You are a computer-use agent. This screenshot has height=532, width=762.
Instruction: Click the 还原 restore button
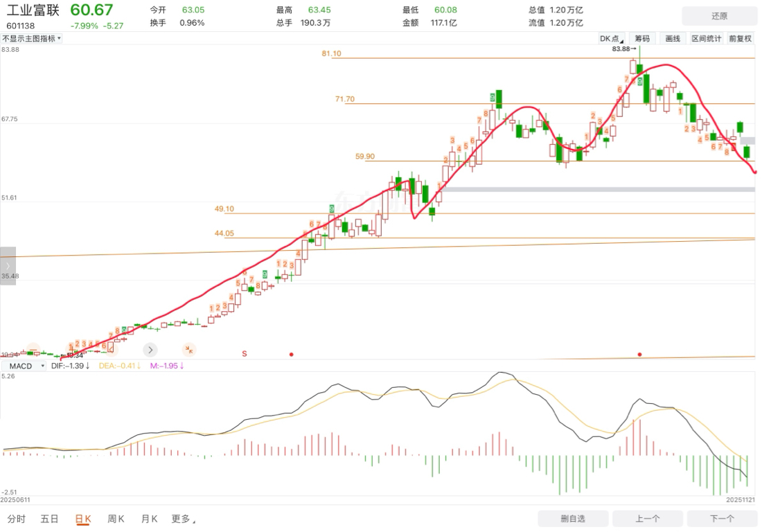719,16
